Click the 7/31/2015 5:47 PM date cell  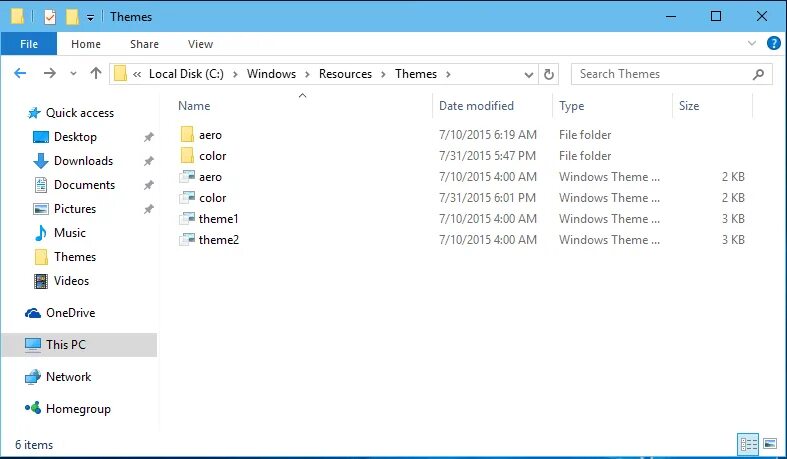point(487,156)
